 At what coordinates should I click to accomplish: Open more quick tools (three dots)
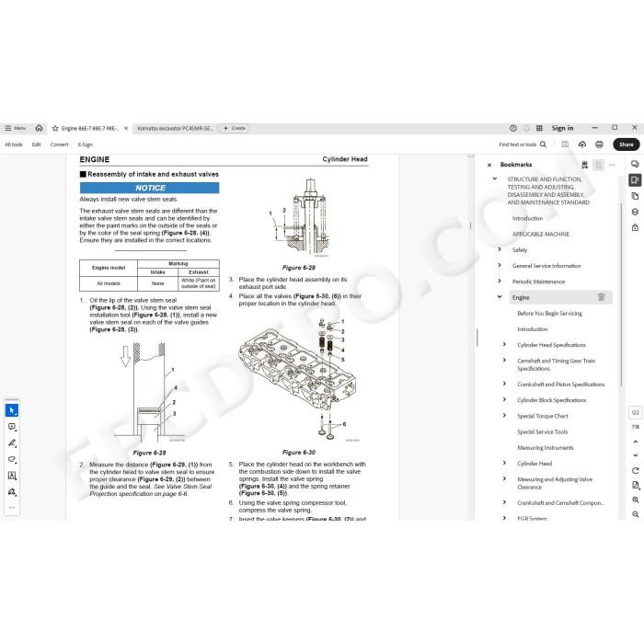tap(12, 508)
